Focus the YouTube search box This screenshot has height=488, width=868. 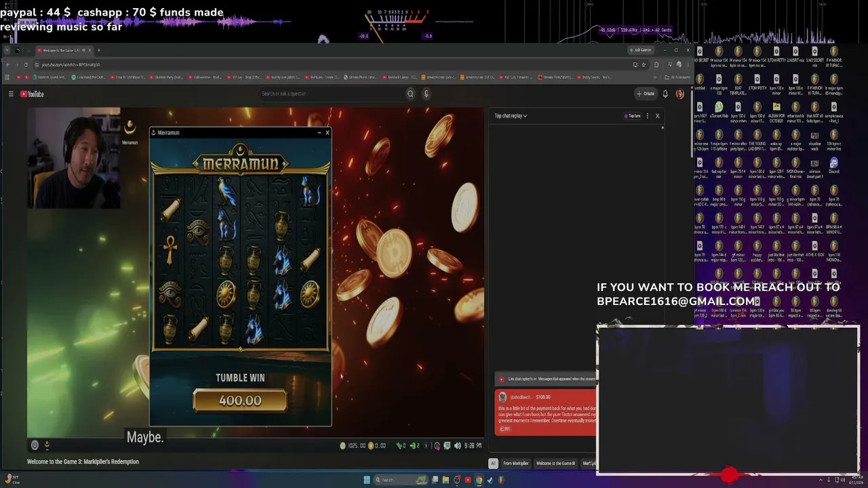click(x=332, y=94)
